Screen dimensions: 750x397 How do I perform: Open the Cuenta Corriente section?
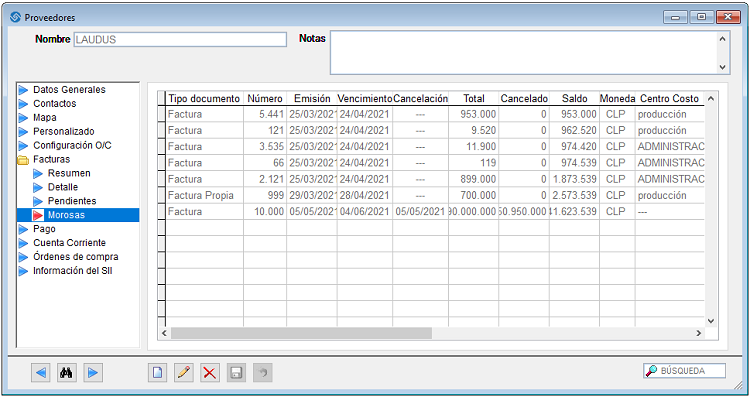click(69, 243)
